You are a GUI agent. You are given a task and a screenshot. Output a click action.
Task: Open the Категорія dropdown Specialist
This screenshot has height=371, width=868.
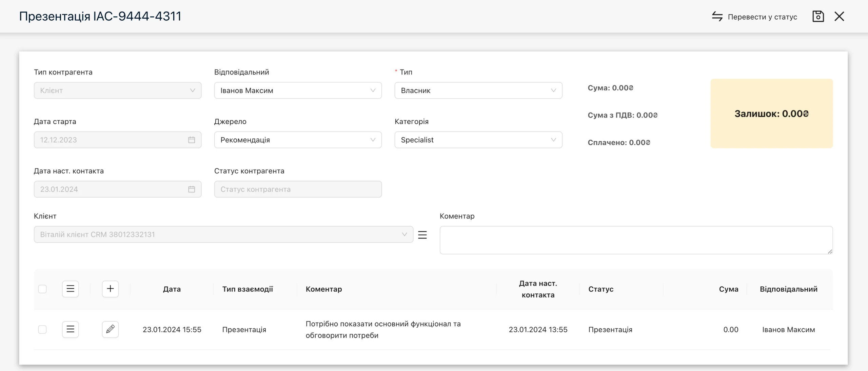tap(478, 140)
